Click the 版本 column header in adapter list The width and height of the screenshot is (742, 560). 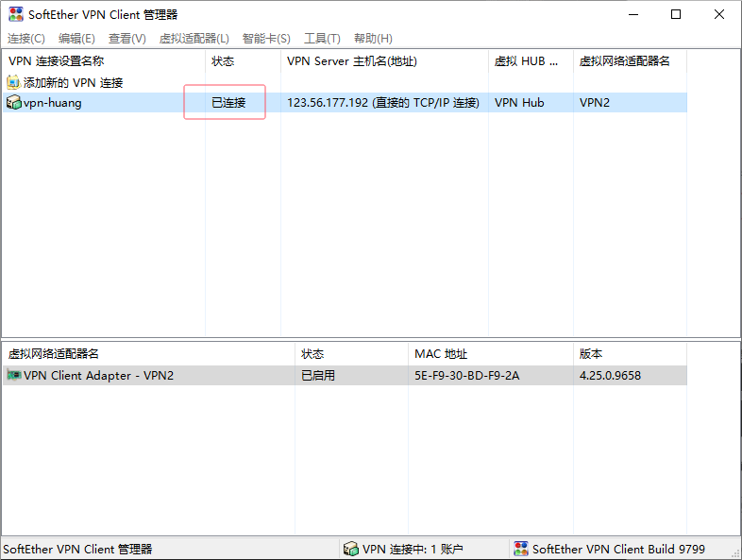coord(591,354)
